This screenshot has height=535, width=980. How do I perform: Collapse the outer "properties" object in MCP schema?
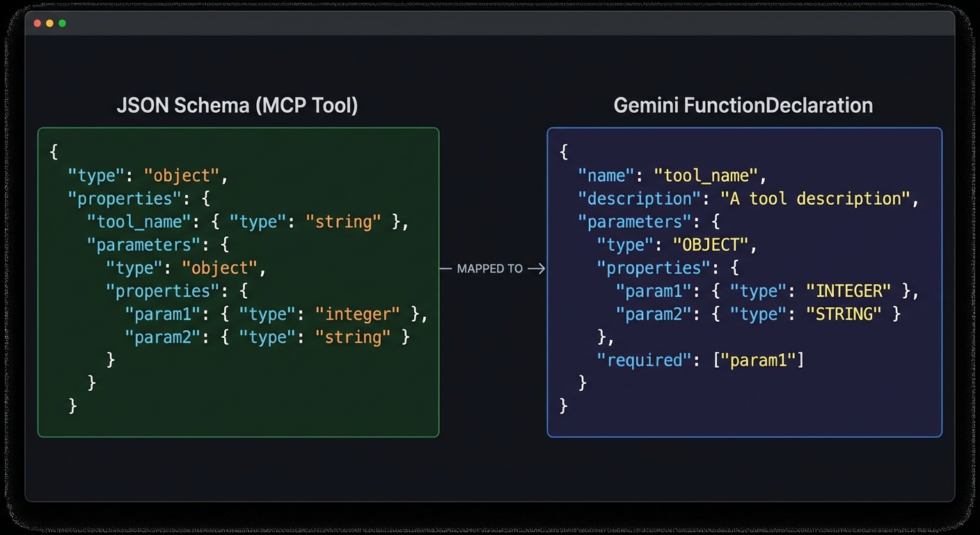point(125,199)
